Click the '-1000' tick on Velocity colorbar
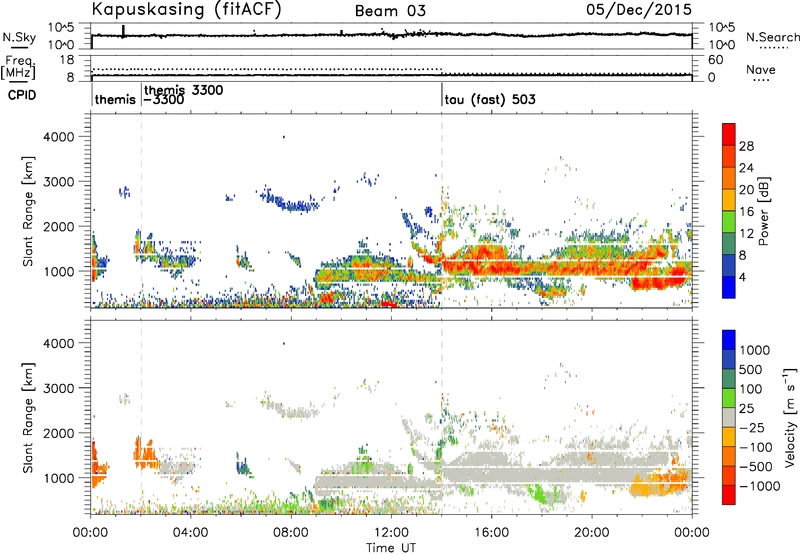800x554 pixels. (759, 486)
